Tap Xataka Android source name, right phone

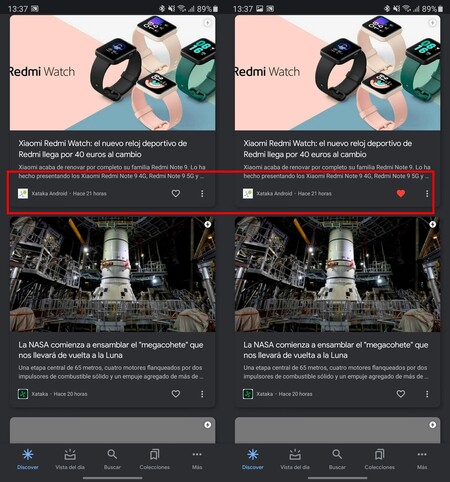pyautogui.click(x=274, y=193)
